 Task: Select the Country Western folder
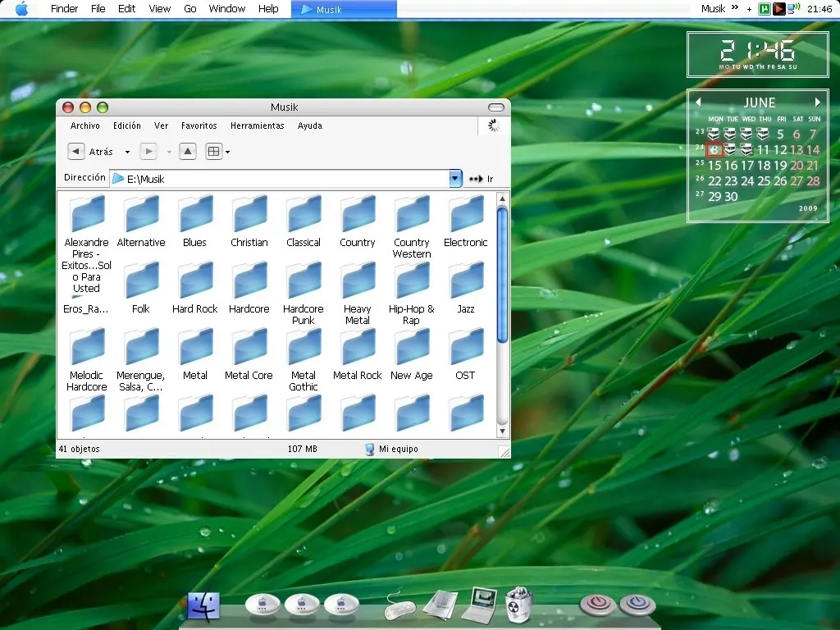[412, 227]
